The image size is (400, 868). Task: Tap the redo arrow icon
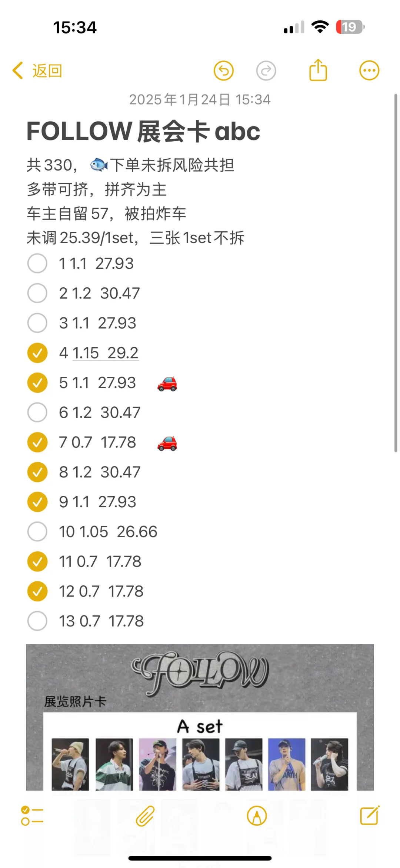point(266,70)
